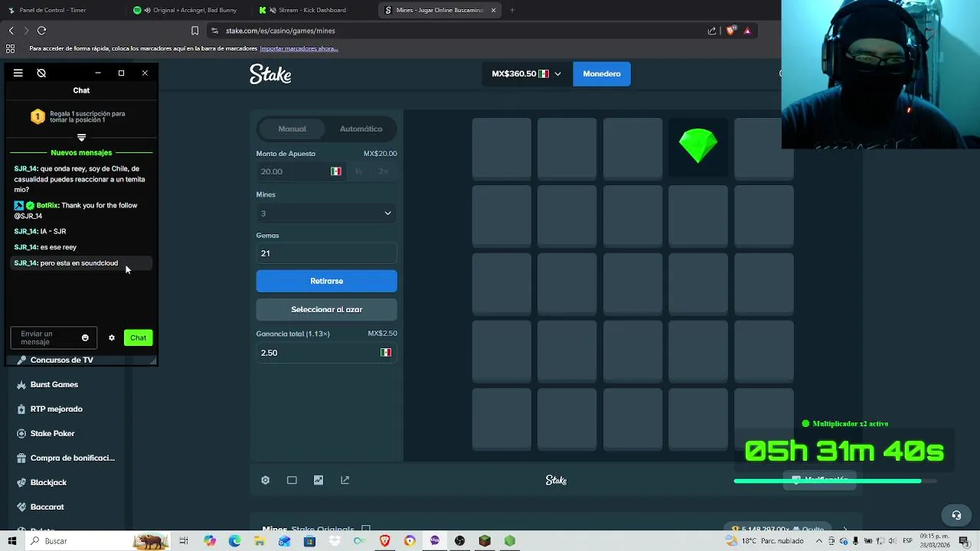
Task: Open Windows Start menu
Action: click(x=11, y=541)
